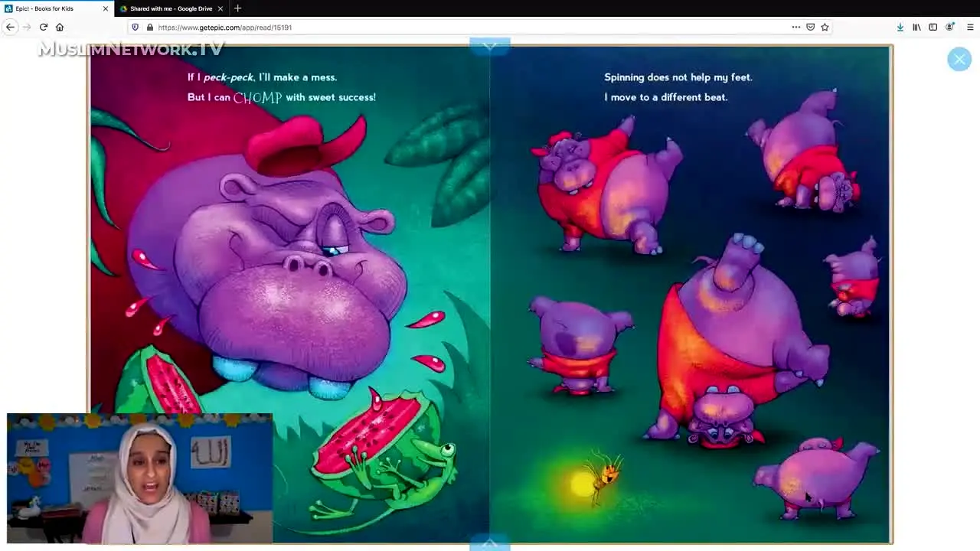The width and height of the screenshot is (980, 551).
Task: Expand the top reader toolbar chevron
Action: click(490, 45)
